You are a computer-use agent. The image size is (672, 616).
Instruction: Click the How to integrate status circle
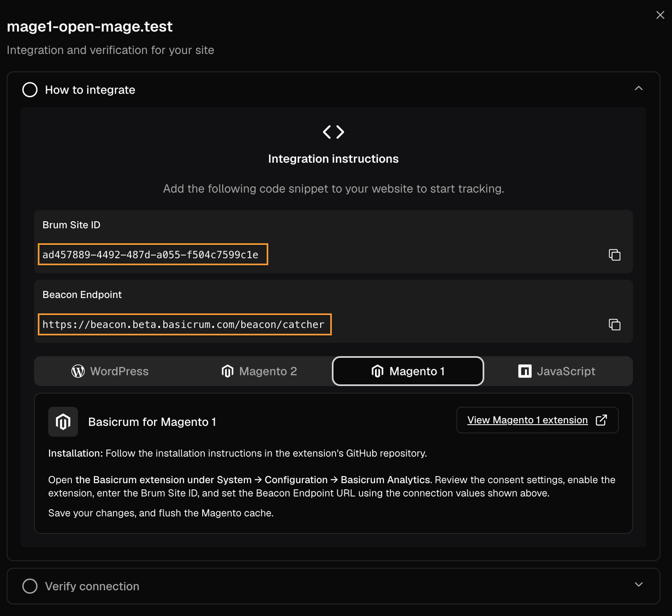(x=30, y=90)
